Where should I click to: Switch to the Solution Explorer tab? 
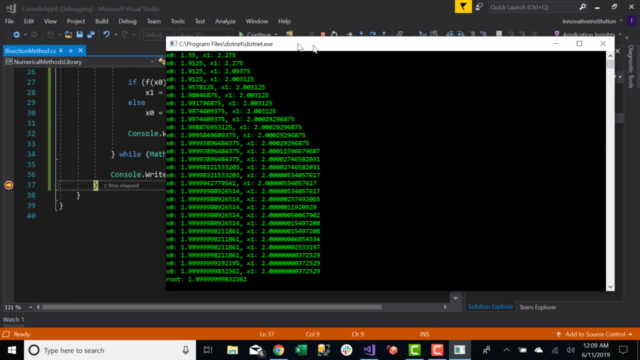490,307
